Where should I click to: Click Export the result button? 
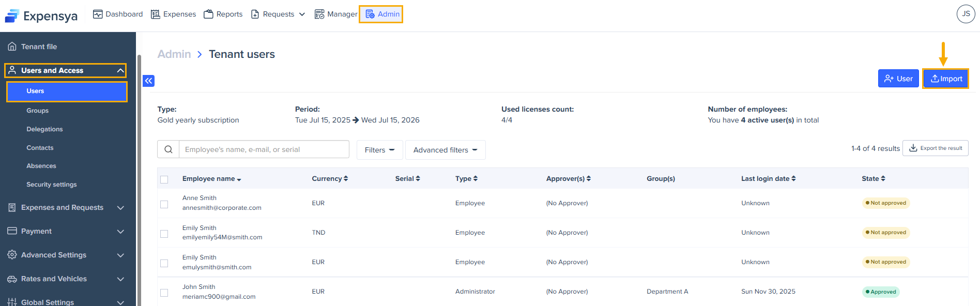pos(936,148)
